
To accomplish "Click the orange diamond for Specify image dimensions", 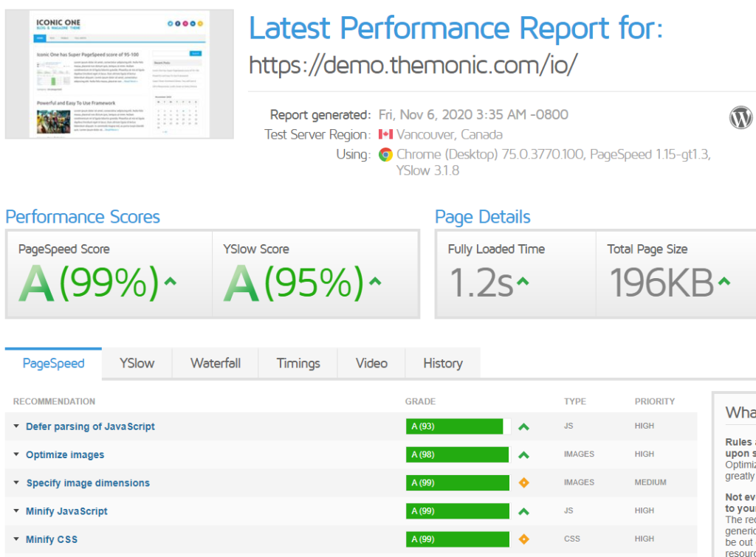I will pyautogui.click(x=523, y=482).
